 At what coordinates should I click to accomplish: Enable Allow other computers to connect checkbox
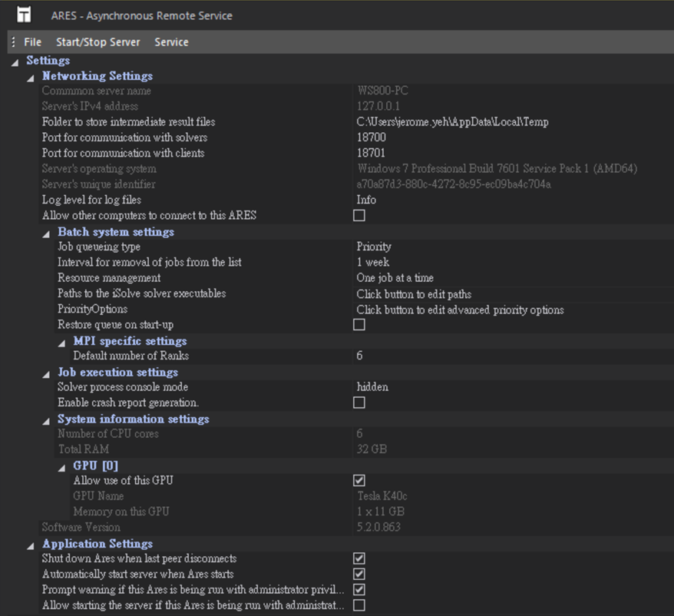coord(359,216)
